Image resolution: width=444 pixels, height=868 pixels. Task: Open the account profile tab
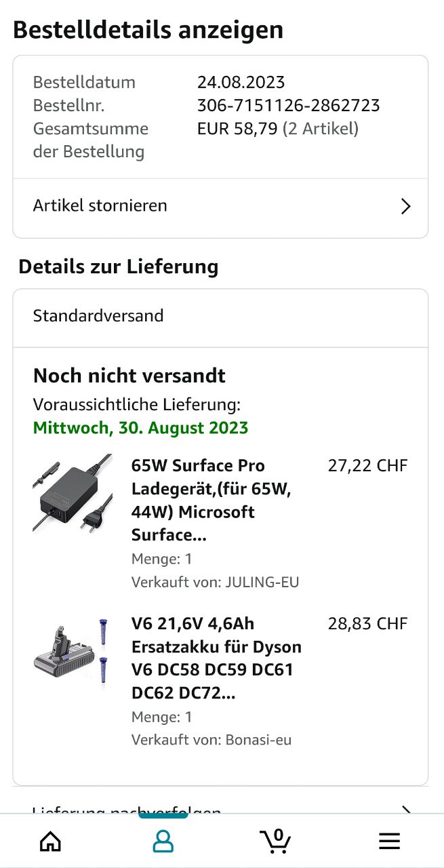[x=163, y=842]
